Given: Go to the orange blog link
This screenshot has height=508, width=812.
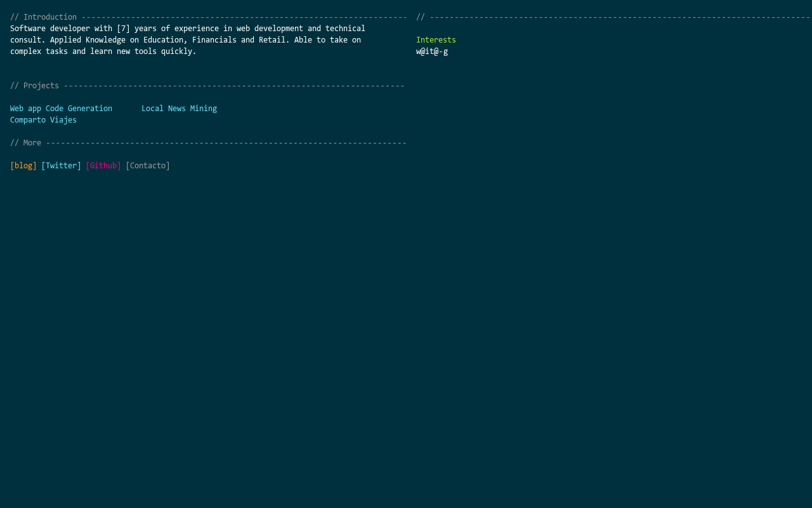Looking at the screenshot, I should tap(23, 166).
